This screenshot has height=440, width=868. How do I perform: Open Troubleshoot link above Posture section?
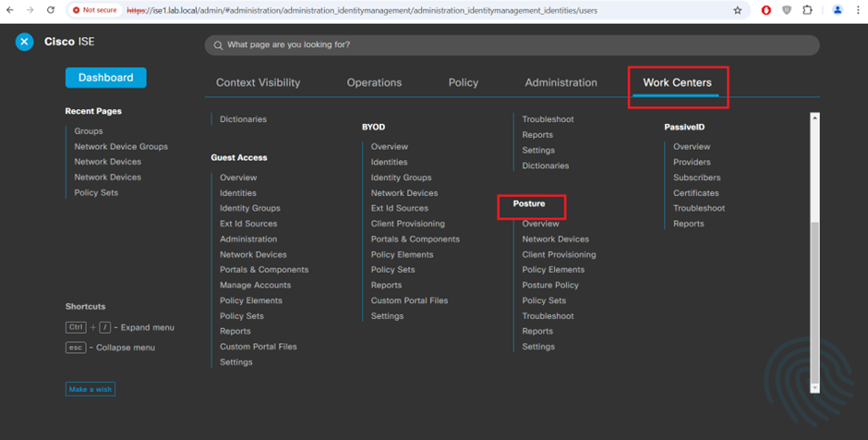tap(548, 119)
